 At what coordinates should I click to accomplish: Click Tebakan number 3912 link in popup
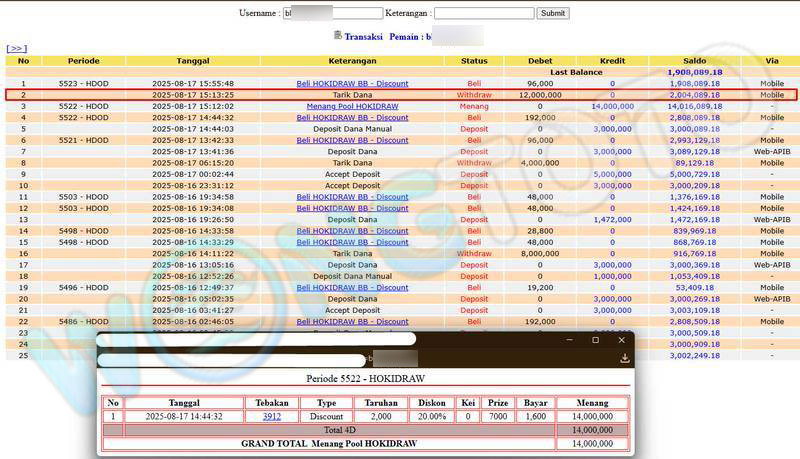click(x=272, y=416)
